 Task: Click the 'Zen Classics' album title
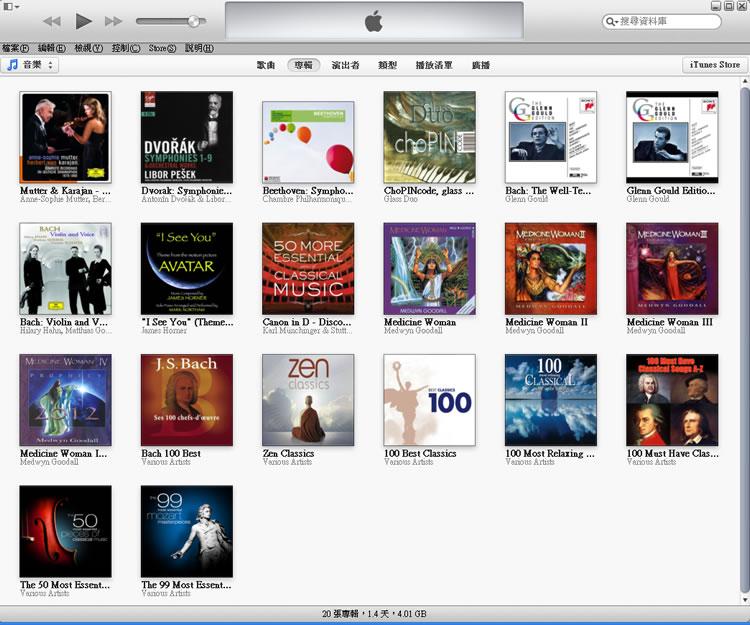(x=288, y=453)
